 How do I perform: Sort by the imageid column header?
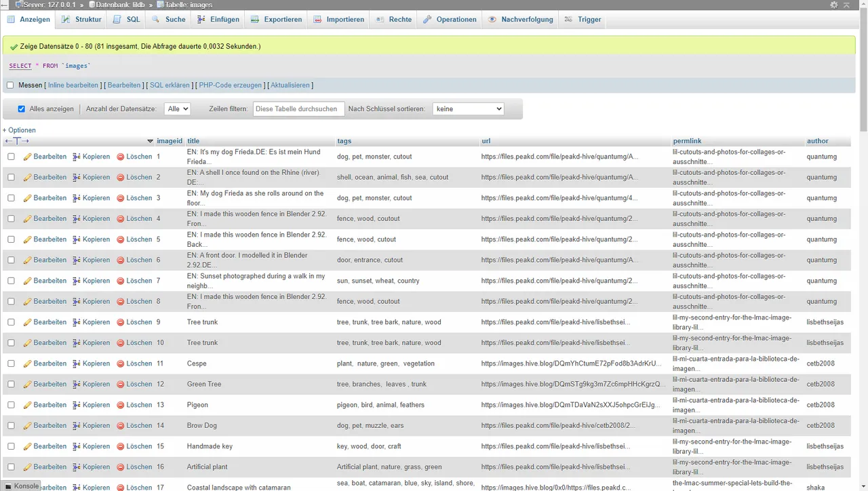pos(170,141)
